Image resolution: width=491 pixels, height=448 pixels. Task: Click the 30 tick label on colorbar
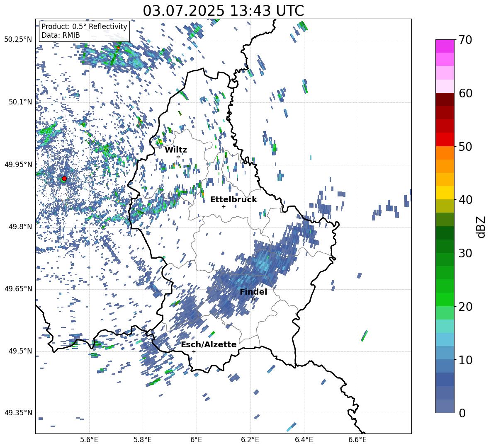tap(465, 253)
